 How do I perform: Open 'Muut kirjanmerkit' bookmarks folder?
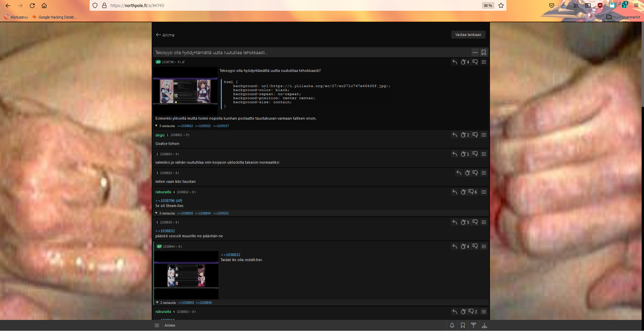coord(623,17)
